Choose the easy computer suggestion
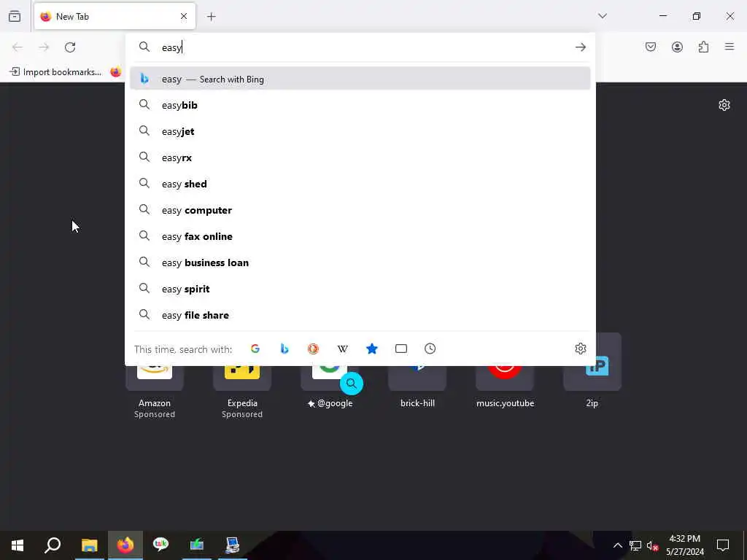747x560 pixels. (x=360, y=210)
